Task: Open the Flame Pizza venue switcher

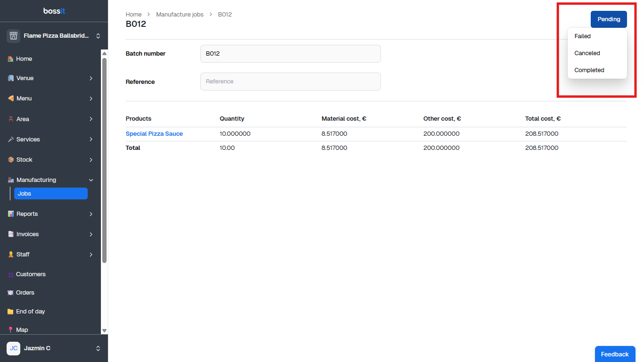Action: click(98, 36)
